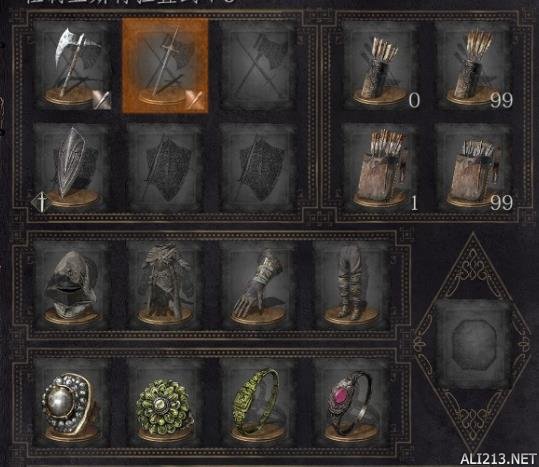539x467 pixels.
Task: Open the hooded helmet armor slot
Action: 72,285
